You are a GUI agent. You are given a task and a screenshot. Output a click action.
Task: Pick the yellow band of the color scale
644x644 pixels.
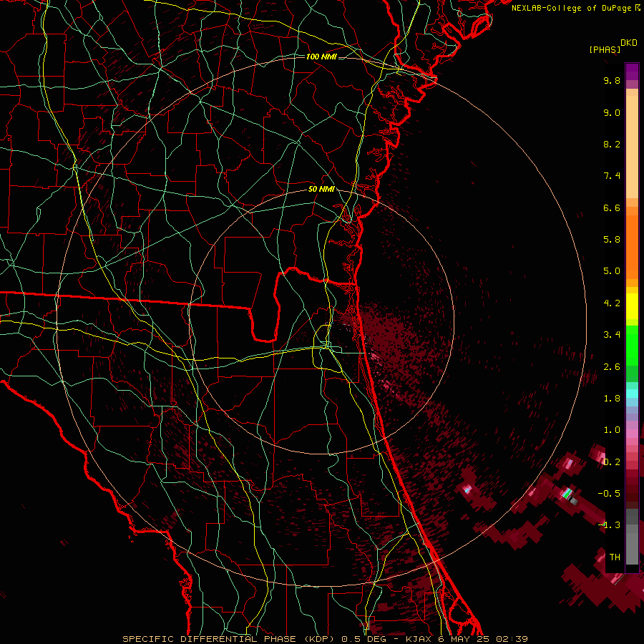[x=632, y=306]
